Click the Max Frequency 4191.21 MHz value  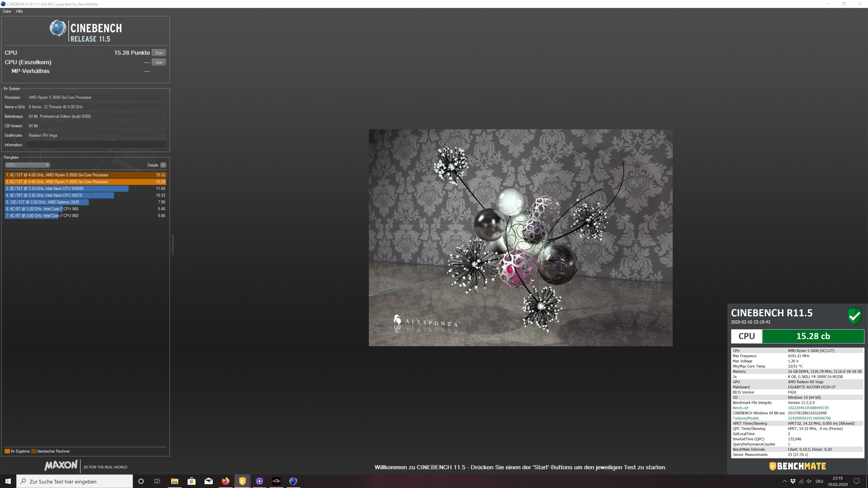tap(798, 356)
